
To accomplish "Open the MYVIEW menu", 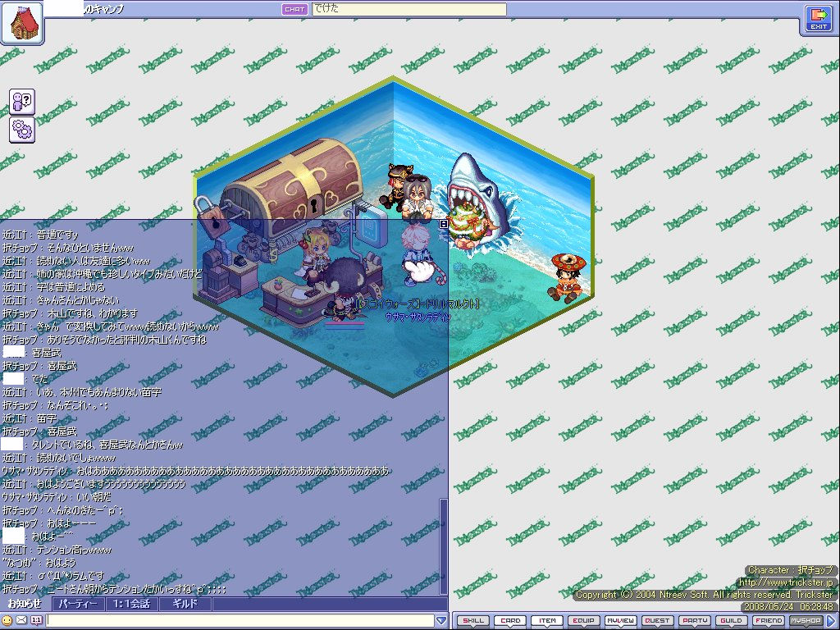I will [x=621, y=621].
